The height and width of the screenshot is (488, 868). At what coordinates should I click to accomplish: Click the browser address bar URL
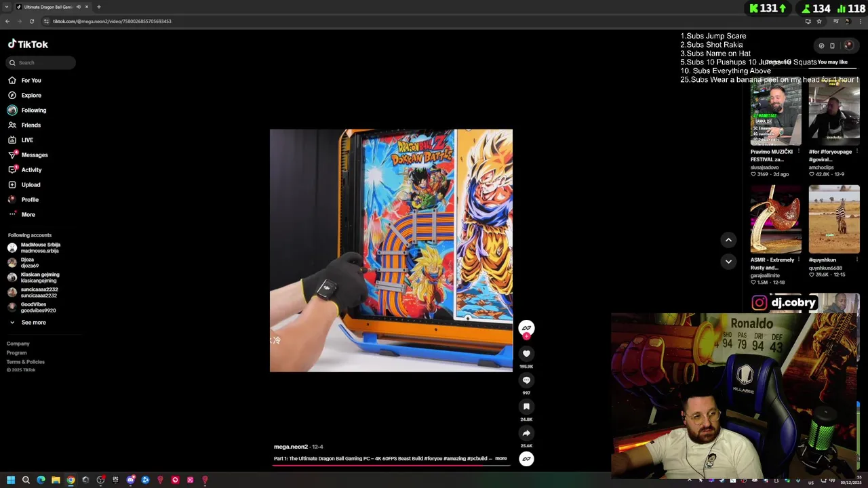(113, 21)
